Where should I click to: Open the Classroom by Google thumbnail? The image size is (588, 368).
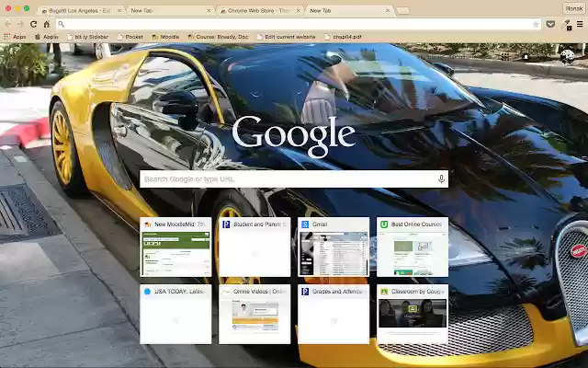[413, 314]
